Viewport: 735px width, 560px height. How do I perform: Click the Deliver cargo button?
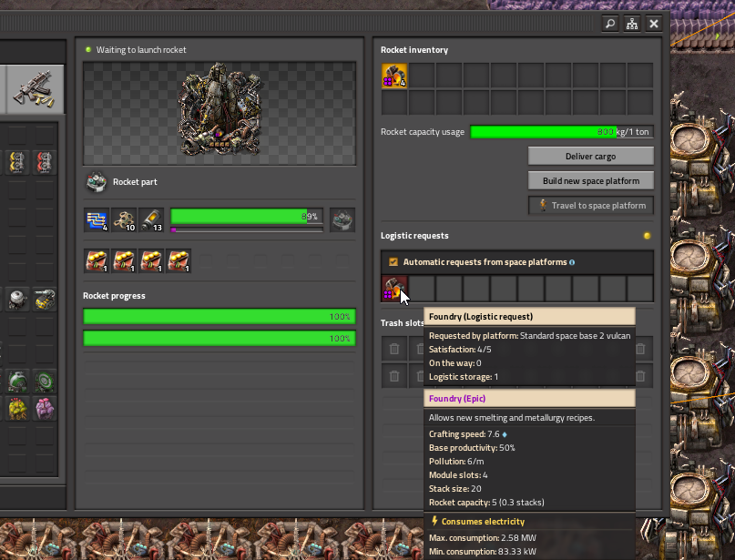click(590, 156)
